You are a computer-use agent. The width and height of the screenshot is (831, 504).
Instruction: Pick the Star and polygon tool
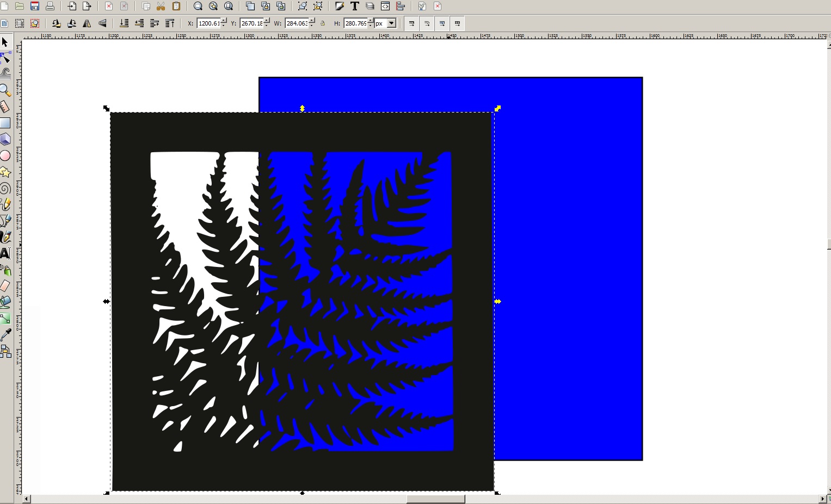(5, 172)
